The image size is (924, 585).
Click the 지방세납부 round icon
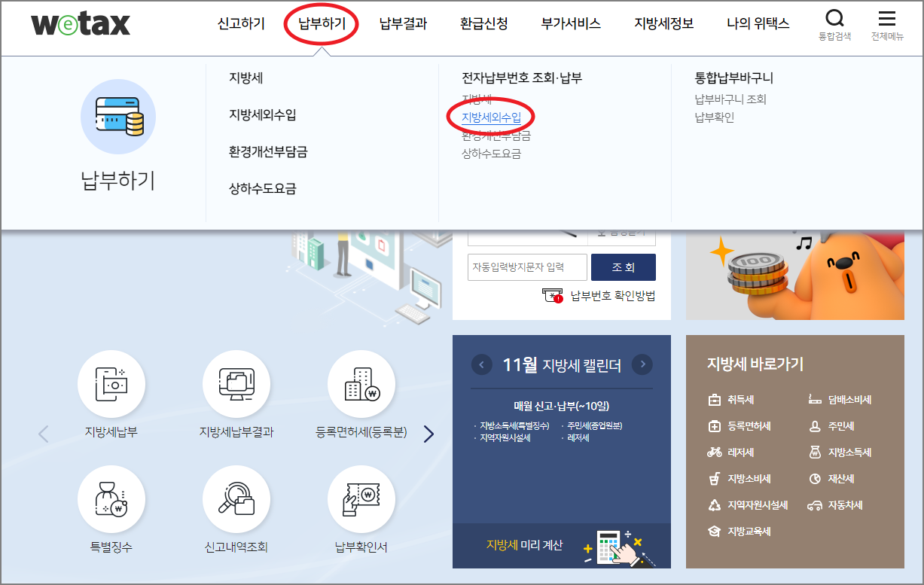pos(111,385)
